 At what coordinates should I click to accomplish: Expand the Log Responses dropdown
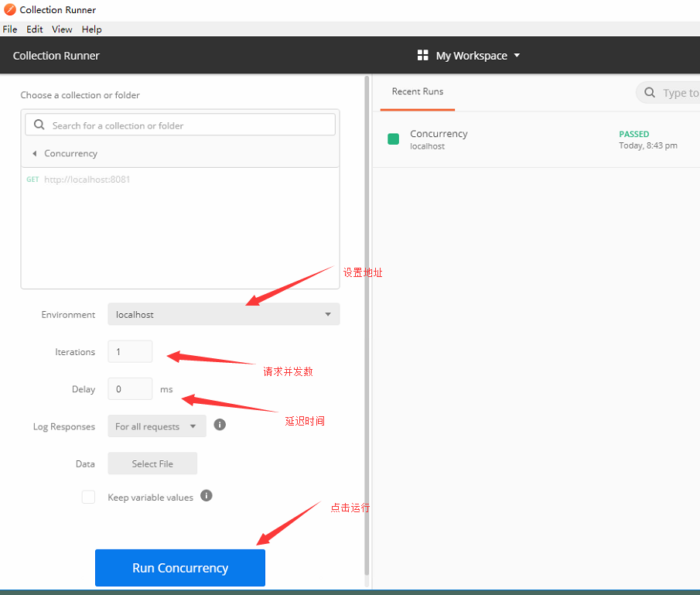click(x=157, y=426)
